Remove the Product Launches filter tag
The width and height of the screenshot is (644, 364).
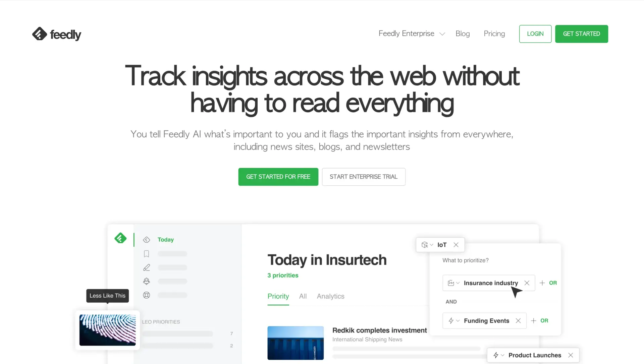pyautogui.click(x=570, y=355)
